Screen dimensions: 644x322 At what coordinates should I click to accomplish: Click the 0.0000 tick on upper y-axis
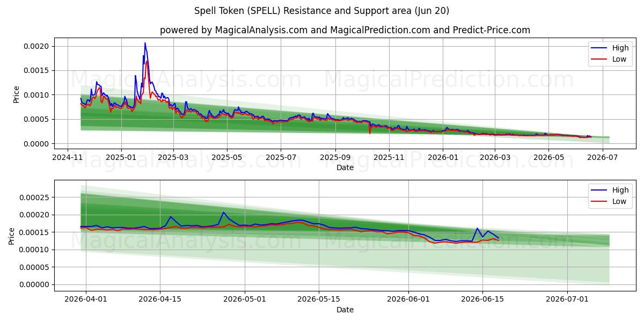36,144
